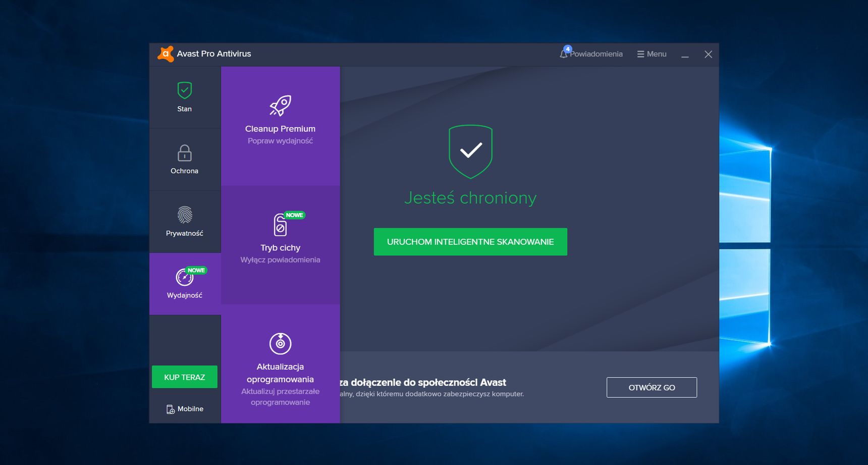Open notifications bell icon
The height and width of the screenshot is (465, 868).
point(564,54)
